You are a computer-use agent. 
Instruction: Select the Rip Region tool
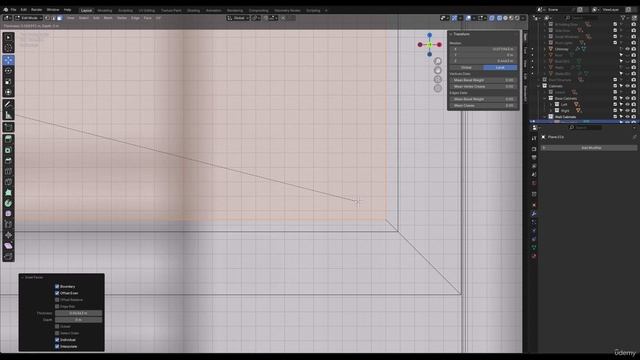(x=8, y=256)
